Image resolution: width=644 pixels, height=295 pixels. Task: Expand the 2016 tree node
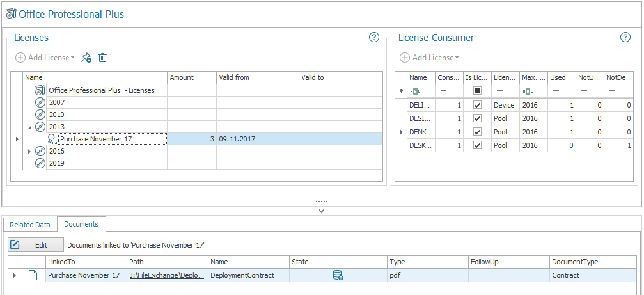(x=29, y=152)
